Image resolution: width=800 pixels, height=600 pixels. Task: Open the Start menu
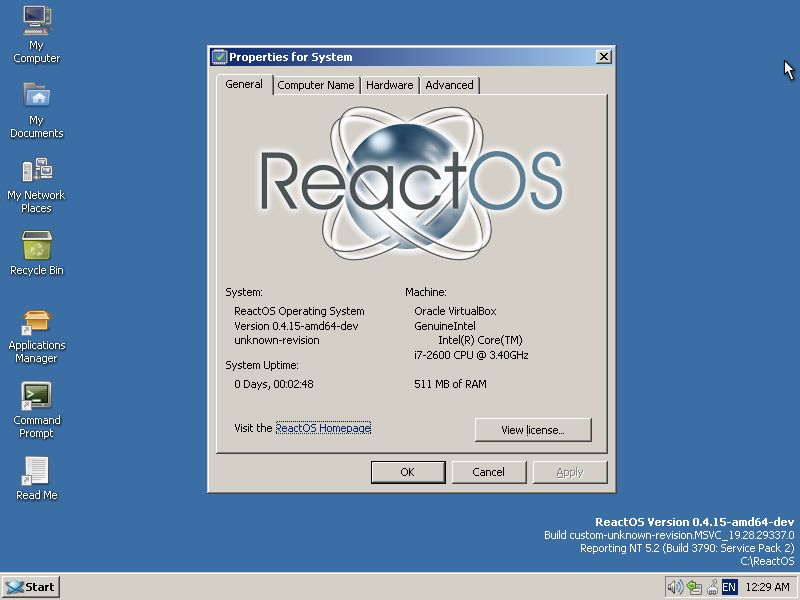click(x=30, y=587)
